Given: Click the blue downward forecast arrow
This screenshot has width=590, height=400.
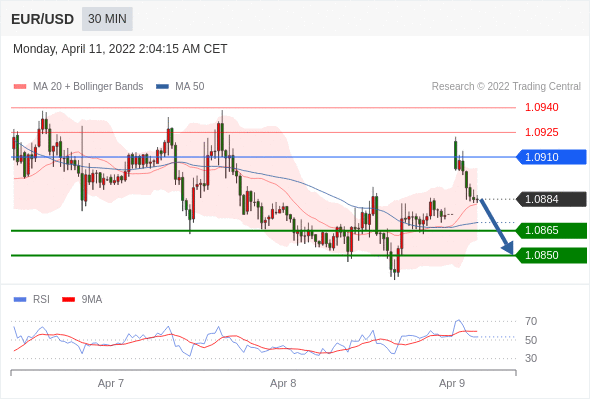Looking at the screenshot, I should tap(497, 227).
